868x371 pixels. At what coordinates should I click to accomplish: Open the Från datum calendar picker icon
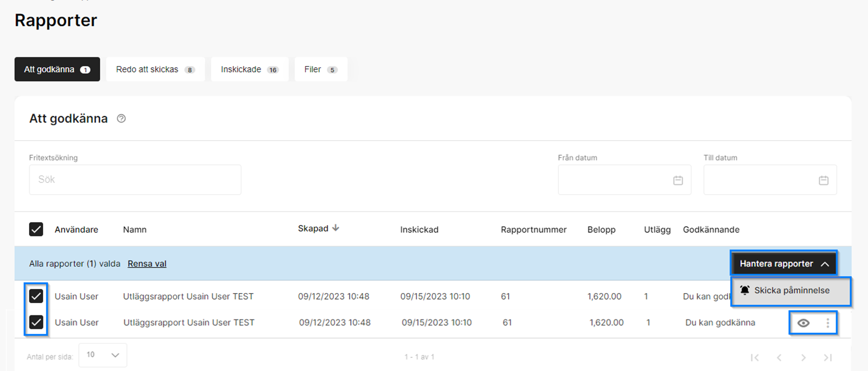[x=678, y=180]
